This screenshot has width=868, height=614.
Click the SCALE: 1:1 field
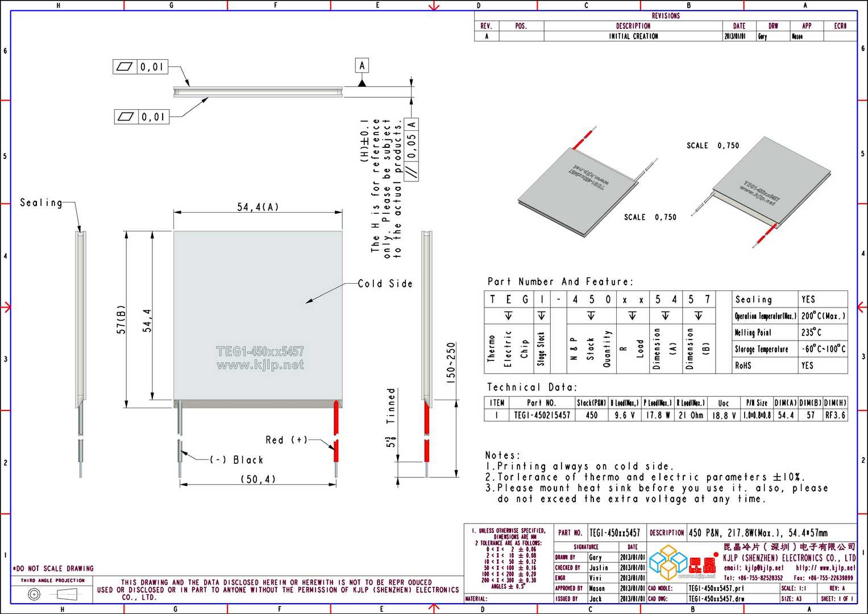[794, 588]
